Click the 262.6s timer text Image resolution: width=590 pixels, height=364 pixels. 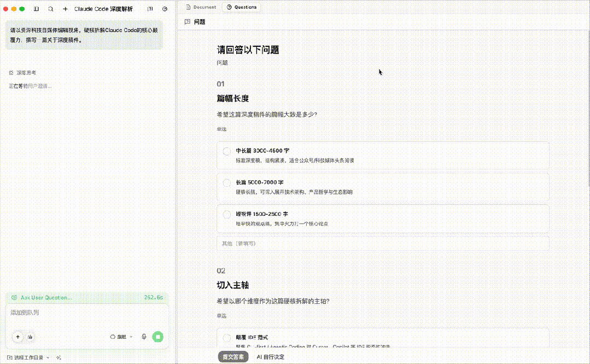tap(154, 297)
